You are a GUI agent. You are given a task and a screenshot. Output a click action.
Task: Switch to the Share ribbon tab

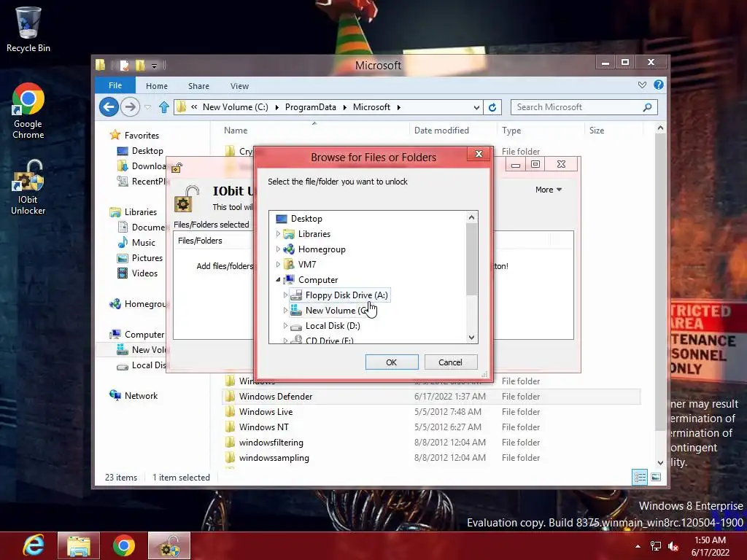pos(198,86)
